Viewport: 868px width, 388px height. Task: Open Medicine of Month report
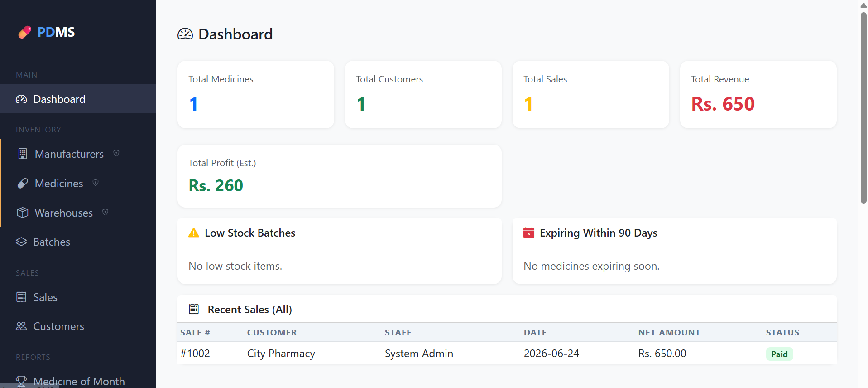point(79,382)
